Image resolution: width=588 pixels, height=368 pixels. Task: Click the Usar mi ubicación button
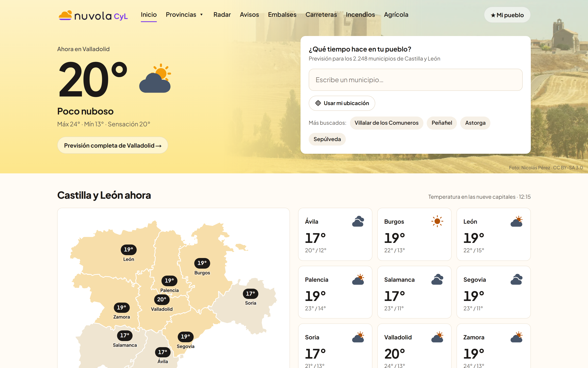342,103
